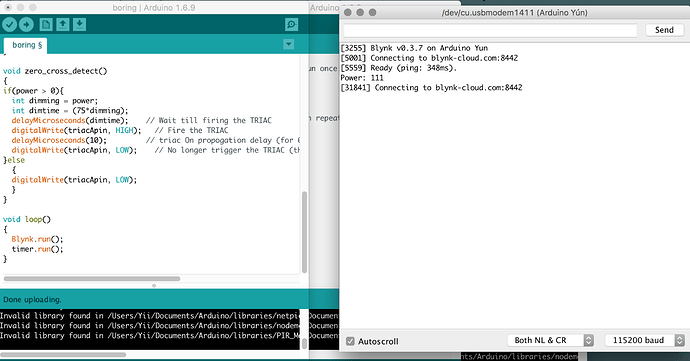Close the Arduino IDE window red button
This screenshot has width=690, height=361.
(8, 7)
